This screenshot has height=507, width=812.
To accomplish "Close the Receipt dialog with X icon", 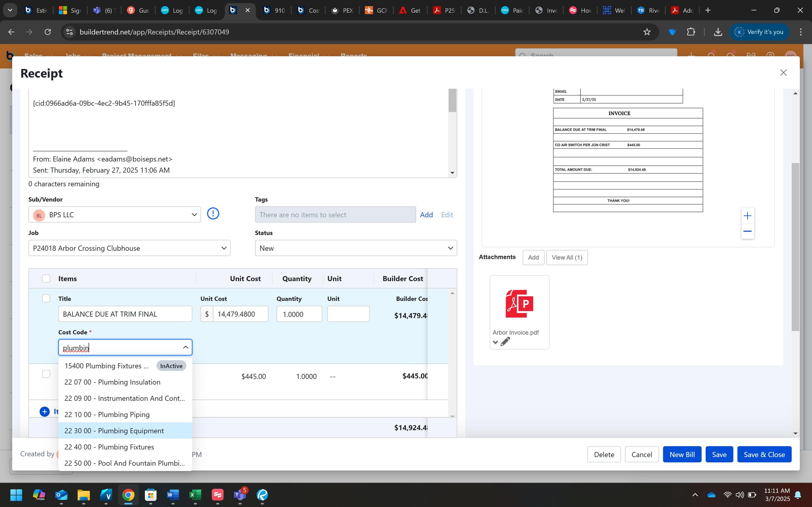I will pos(783,73).
